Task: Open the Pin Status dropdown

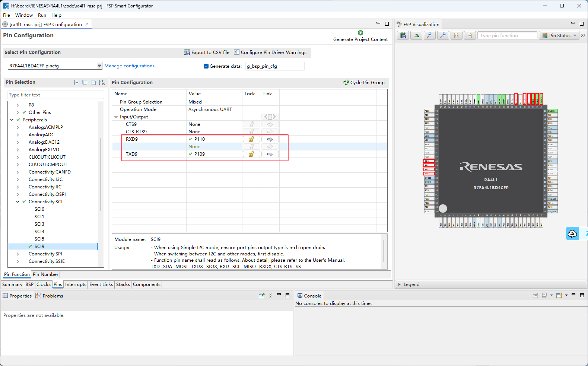Action: [x=560, y=35]
